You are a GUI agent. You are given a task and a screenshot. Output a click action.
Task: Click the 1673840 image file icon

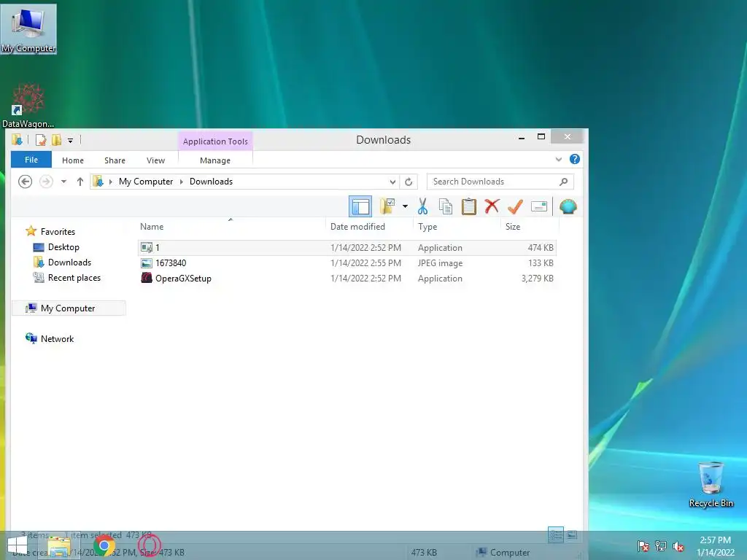click(x=147, y=262)
